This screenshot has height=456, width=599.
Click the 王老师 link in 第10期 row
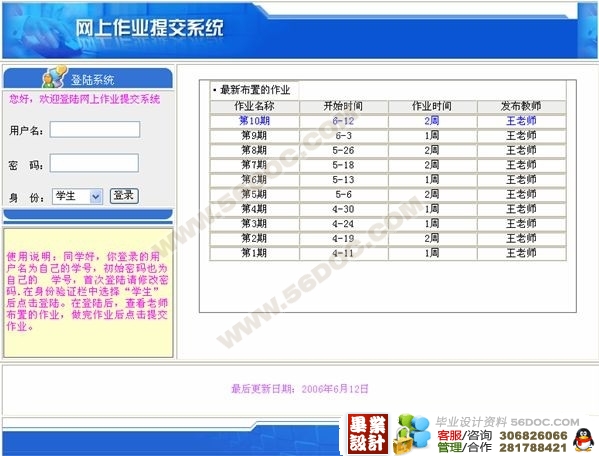(x=521, y=121)
